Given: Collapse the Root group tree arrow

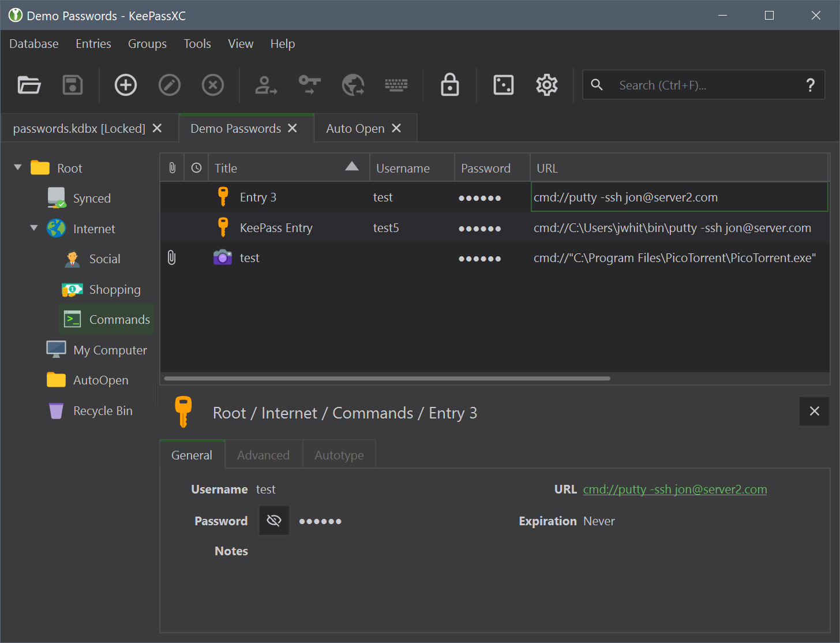Looking at the screenshot, I should tap(18, 168).
